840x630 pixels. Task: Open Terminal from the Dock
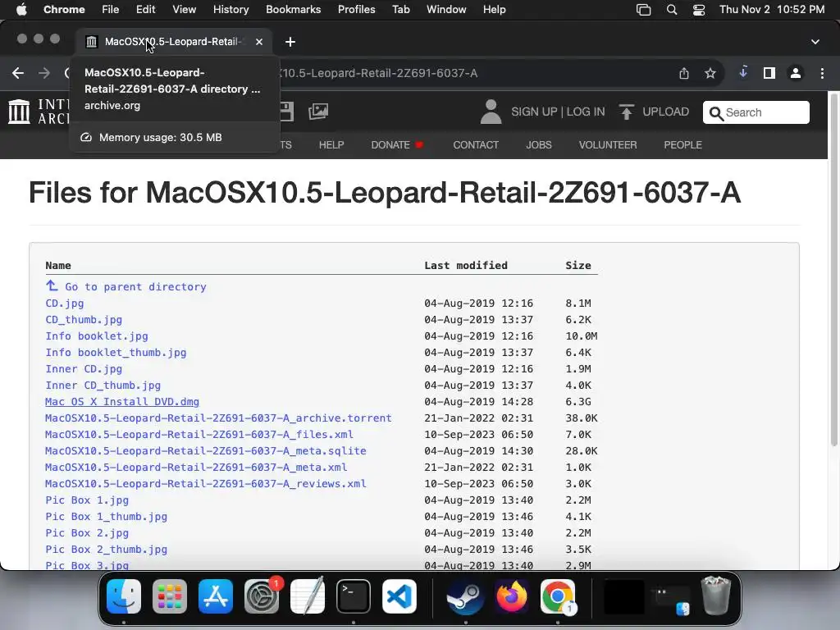click(353, 596)
